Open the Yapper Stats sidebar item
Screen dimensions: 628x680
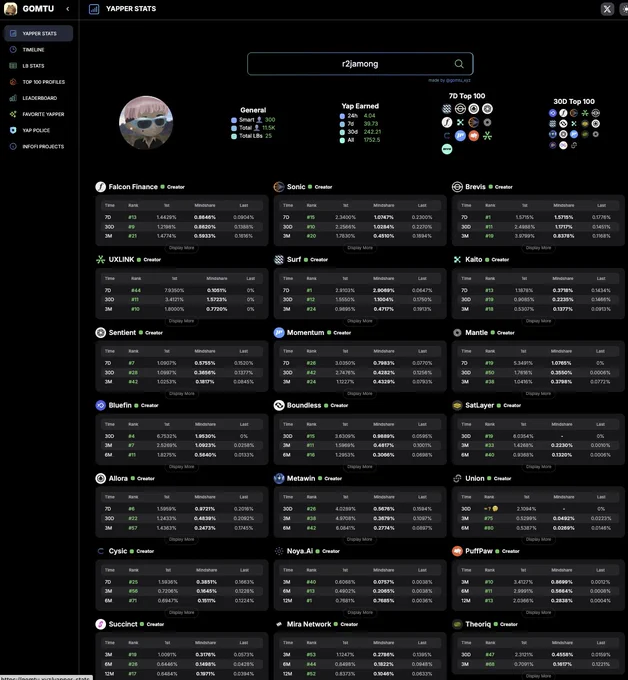[x=39, y=33]
